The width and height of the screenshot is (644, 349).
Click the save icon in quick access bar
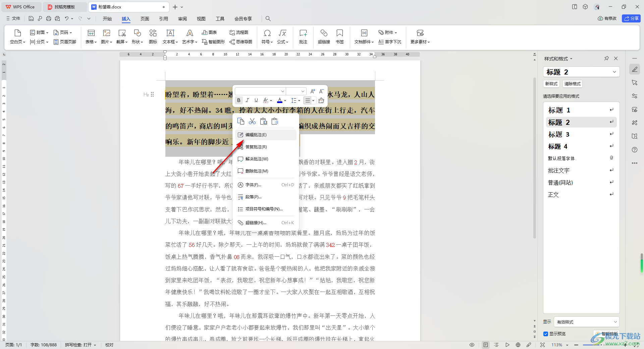pyautogui.click(x=31, y=19)
